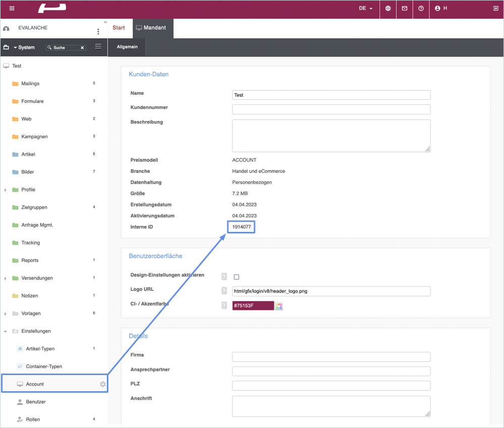Expand the Versendungen folder arrow
Screen dimensions: 504x428
[6, 278]
